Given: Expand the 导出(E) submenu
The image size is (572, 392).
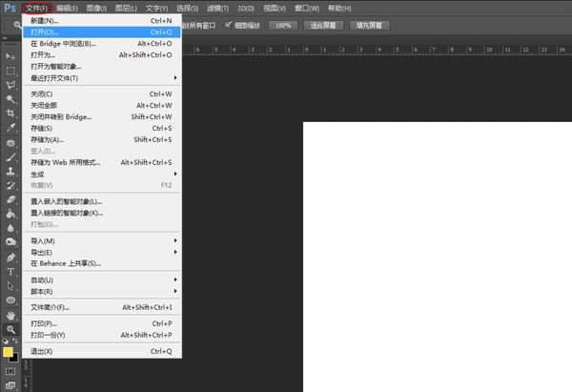Looking at the screenshot, I should (102, 252).
